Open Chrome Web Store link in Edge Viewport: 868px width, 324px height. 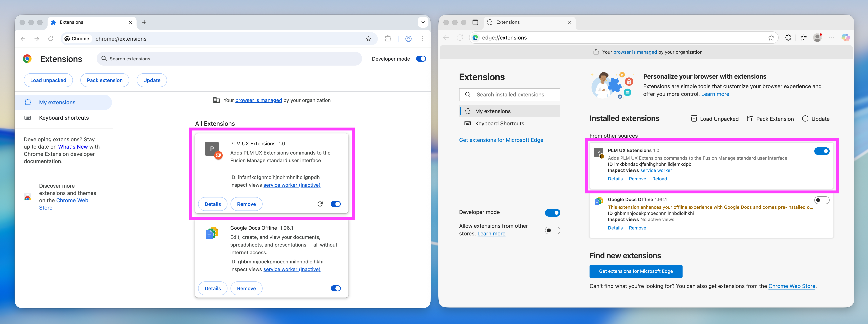791,286
